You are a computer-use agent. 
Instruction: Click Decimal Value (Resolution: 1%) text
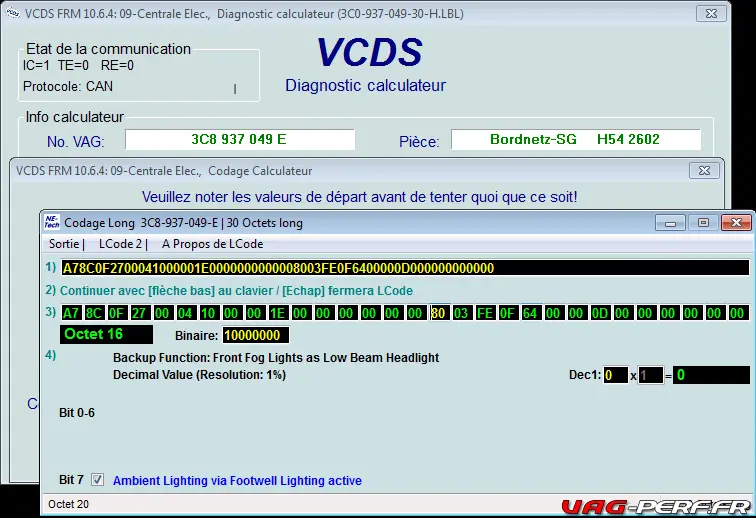point(200,375)
